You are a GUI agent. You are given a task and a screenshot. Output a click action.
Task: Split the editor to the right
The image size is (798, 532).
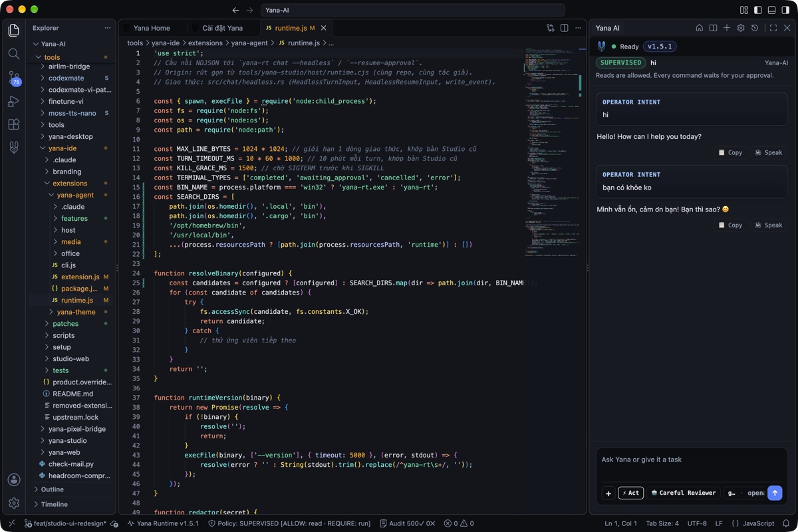pyautogui.click(x=564, y=28)
